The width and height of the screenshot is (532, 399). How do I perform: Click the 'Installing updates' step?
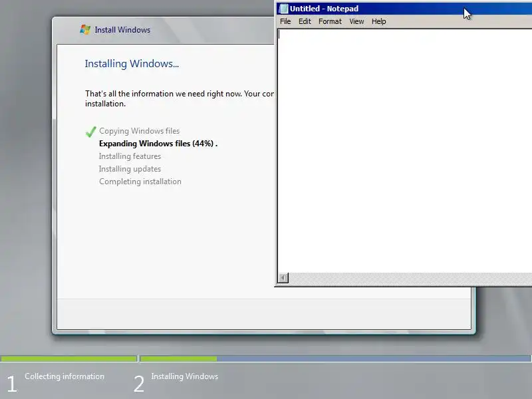click(130, 169)
